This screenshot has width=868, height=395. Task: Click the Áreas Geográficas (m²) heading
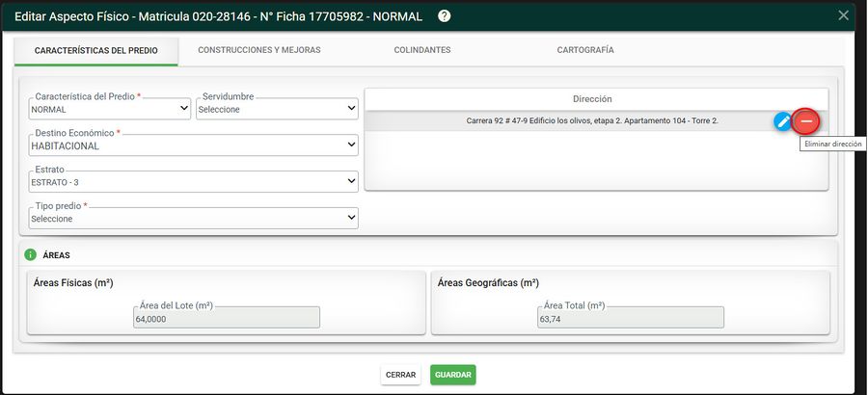(x=488, y=282)
